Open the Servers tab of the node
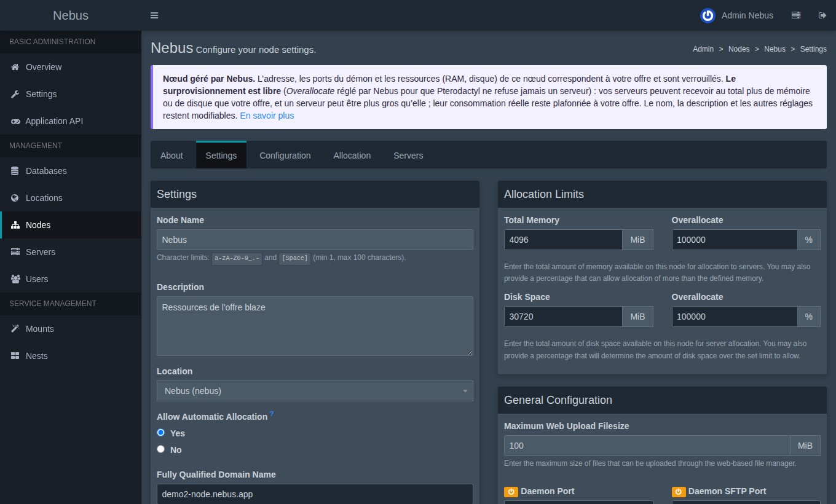 click(408, 156)
